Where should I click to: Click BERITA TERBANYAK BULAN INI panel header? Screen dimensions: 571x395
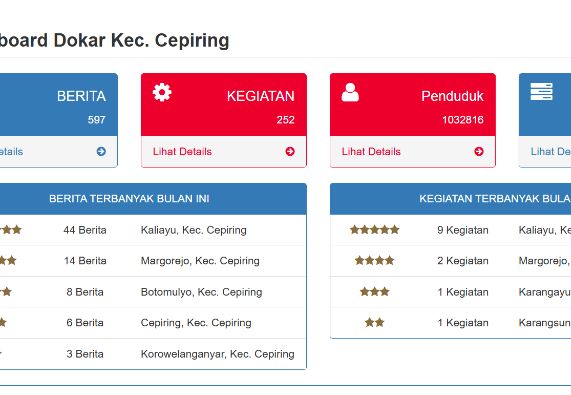(153, 199)
